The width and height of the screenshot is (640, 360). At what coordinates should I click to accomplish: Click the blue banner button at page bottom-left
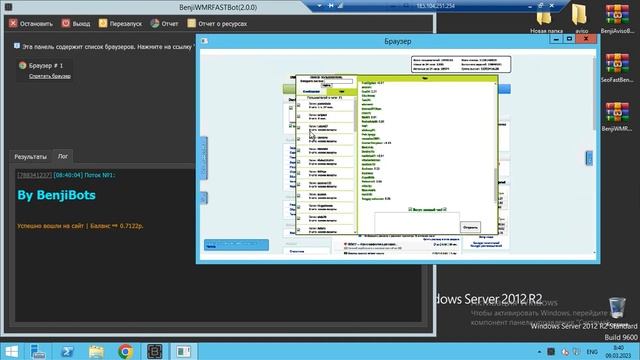click(236, 244)
